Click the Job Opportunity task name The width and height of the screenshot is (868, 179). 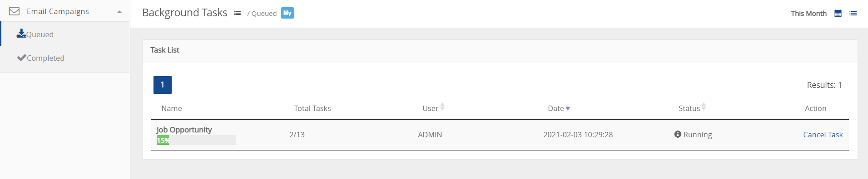pyautogui.click(x=184, y=130)
